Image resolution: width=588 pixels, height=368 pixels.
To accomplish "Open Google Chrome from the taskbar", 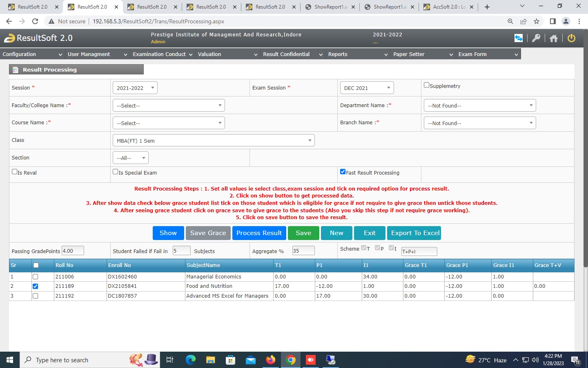I will click(x=291, y=360).
